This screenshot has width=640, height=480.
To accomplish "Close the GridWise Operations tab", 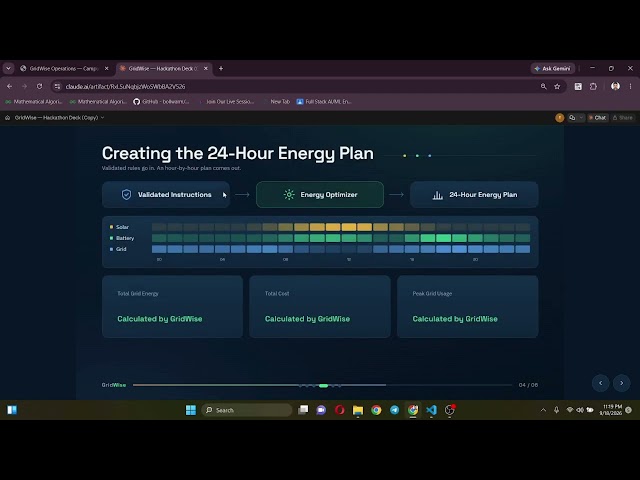I will tap(107, 69).
